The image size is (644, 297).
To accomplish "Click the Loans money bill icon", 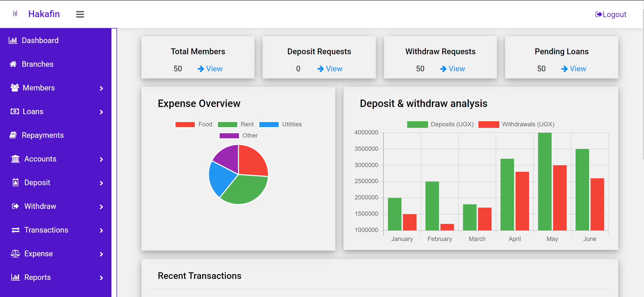I will [x=15, y=111].
